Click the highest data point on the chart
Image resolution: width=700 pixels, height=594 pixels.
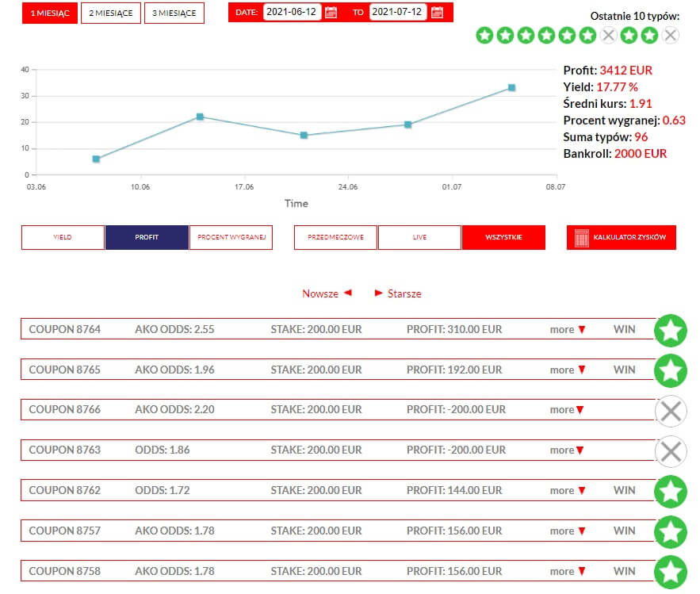click(x=511, y=87)
